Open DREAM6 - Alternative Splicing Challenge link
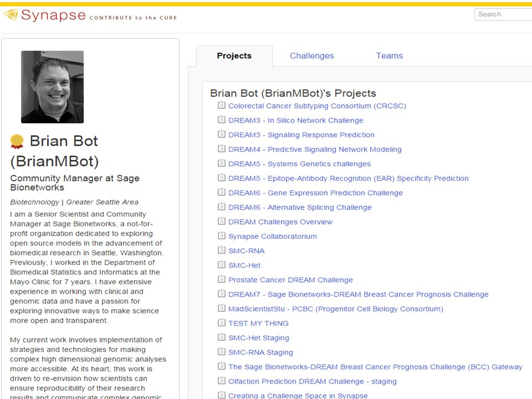 [300, 207]
